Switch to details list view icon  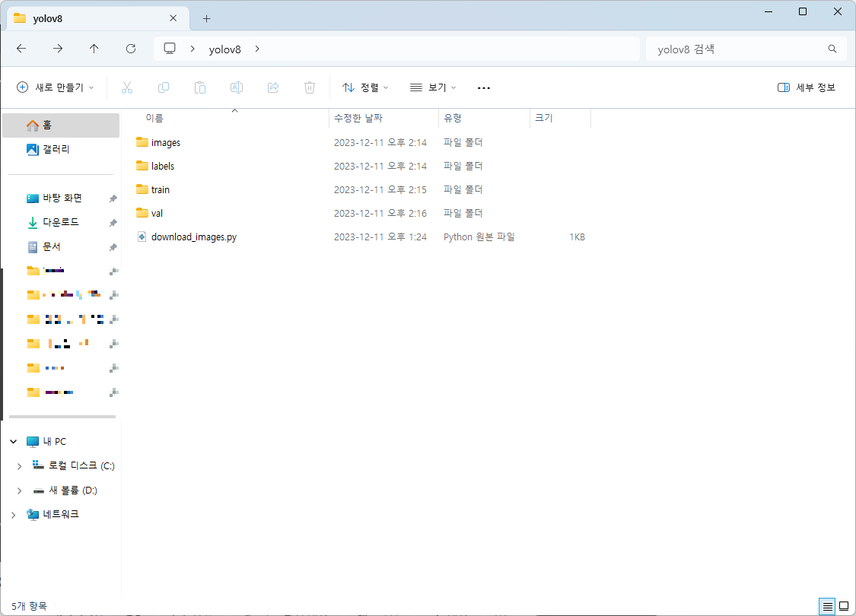click(828, 606)
